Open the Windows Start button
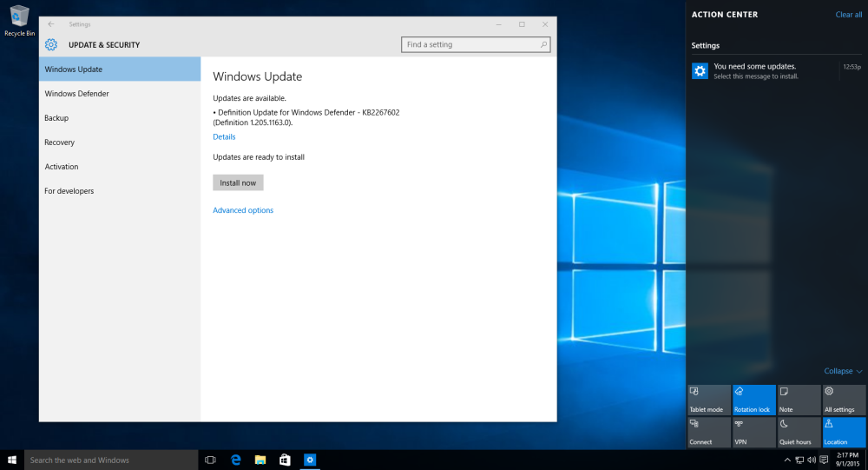The image size is (868, 470). tap(12, 460)
